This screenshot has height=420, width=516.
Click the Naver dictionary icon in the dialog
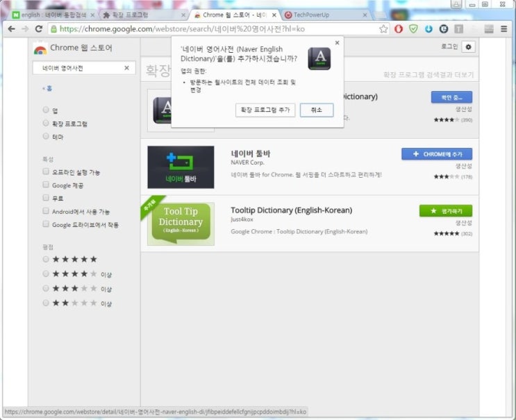pos(319,58)
